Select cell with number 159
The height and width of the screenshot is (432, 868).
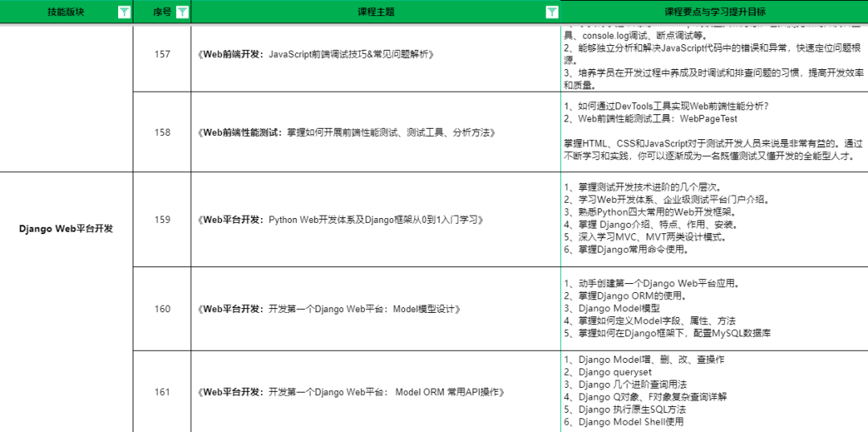(x=162, y=220)
